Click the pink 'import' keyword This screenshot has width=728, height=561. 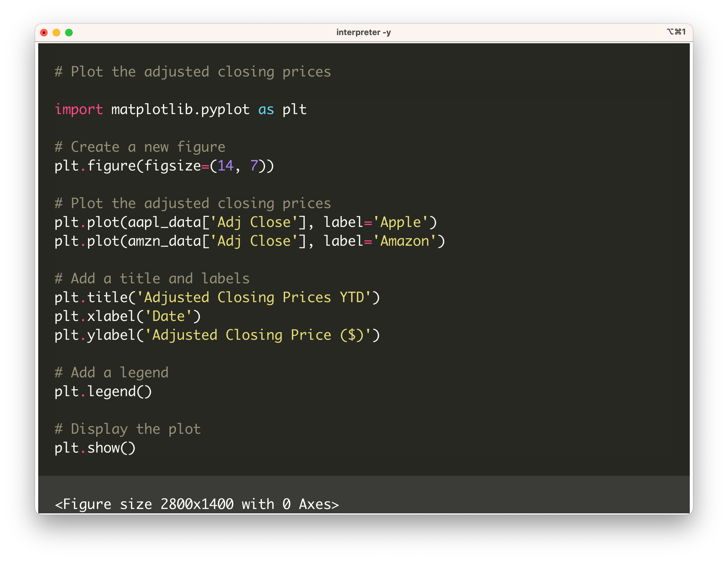[79, 109]
